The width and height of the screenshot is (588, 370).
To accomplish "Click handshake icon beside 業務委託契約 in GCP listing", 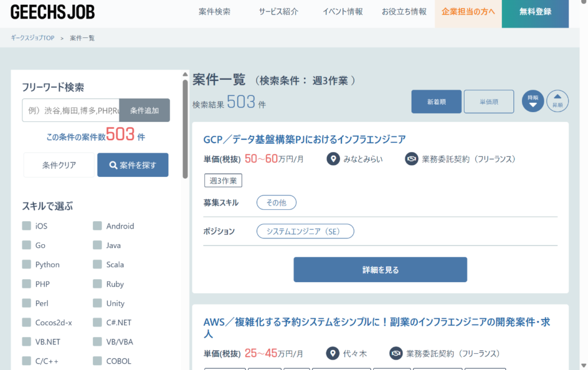I will click(411, 159).
